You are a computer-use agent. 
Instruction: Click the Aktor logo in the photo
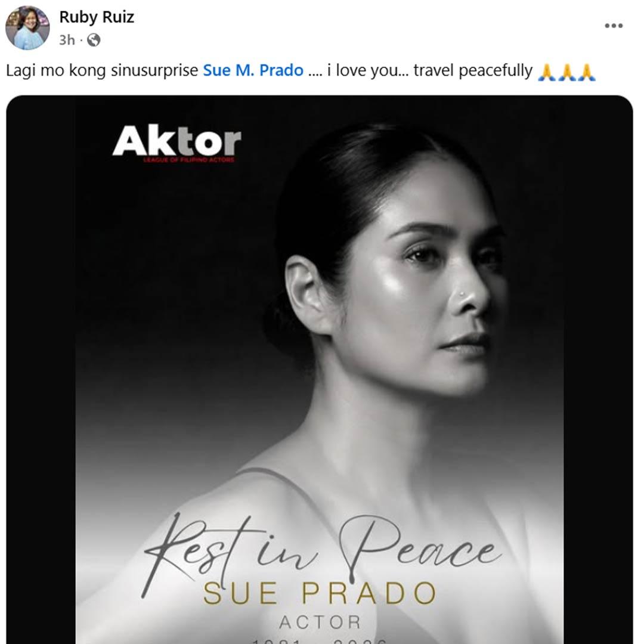[177, 141]
